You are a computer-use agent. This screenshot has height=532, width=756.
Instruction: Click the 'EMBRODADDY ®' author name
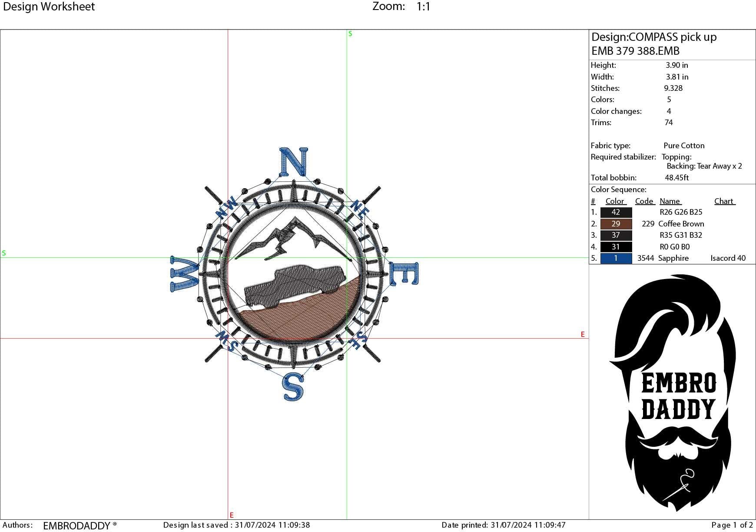coord(80,525)
